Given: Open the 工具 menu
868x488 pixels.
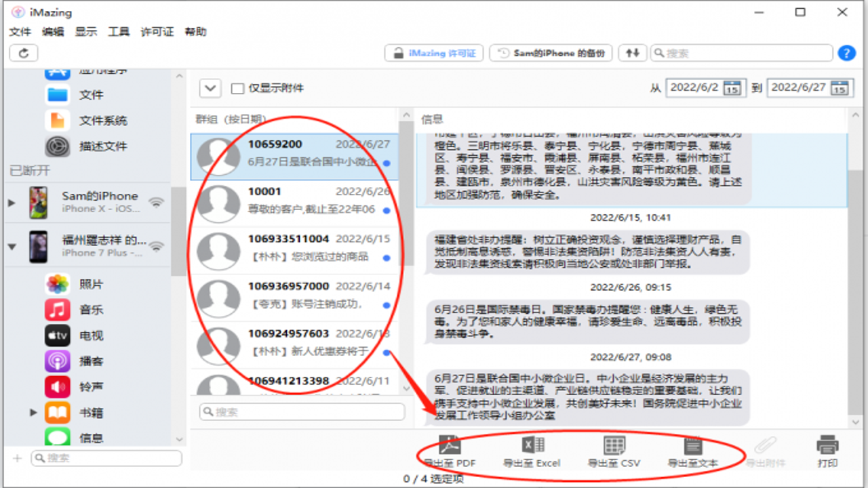Looking at the screenshot, I should coord(119,32).
